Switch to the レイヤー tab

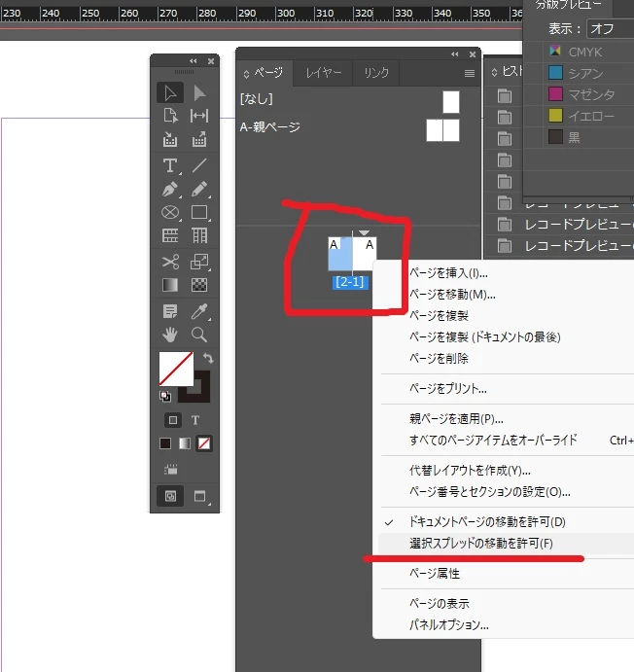click(324, 73)
